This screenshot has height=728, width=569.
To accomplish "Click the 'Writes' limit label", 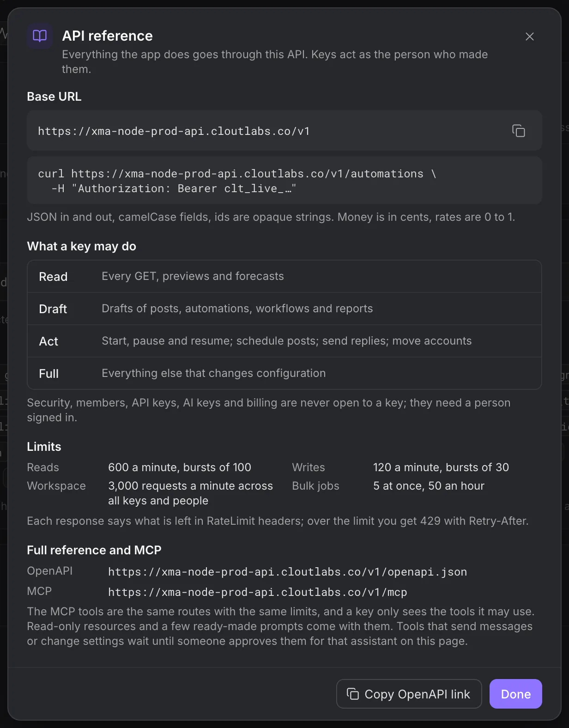I will click(x=309, y=467).
